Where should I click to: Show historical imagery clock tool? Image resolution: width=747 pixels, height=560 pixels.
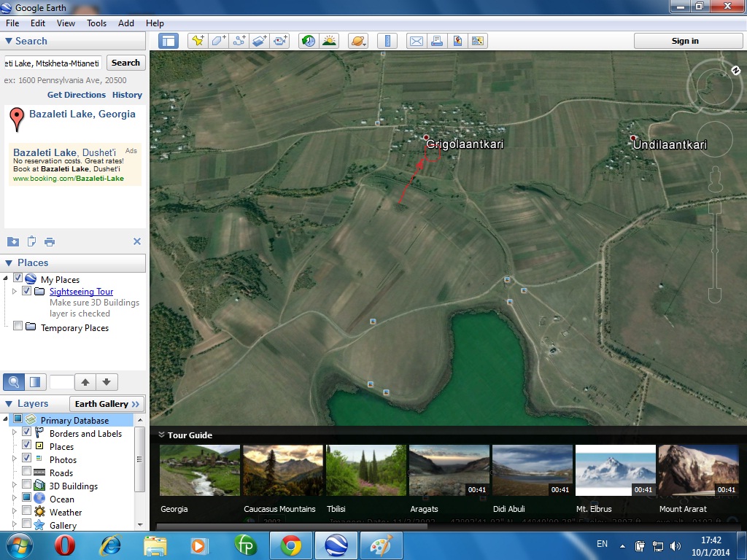(x=309, y=41)
